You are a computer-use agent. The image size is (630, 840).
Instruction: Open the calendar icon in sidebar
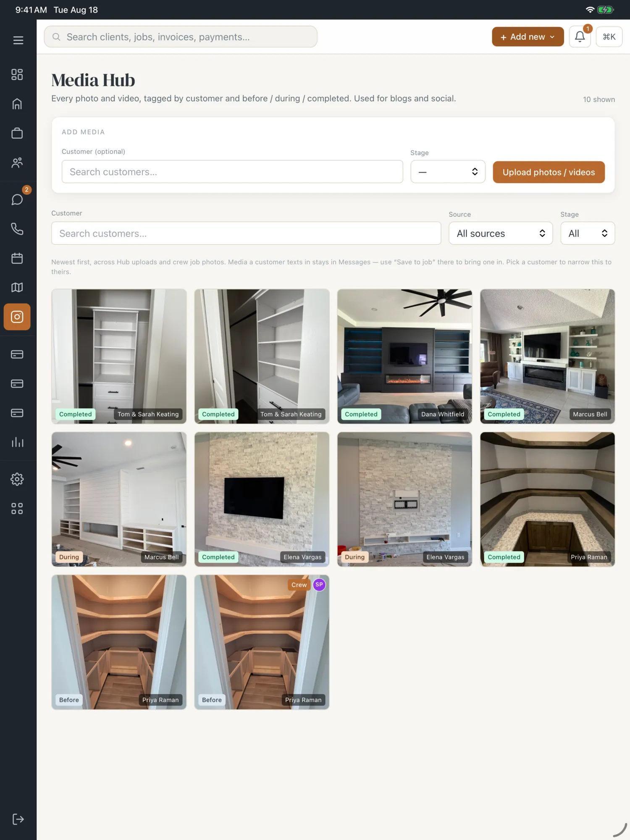point(17,258)
